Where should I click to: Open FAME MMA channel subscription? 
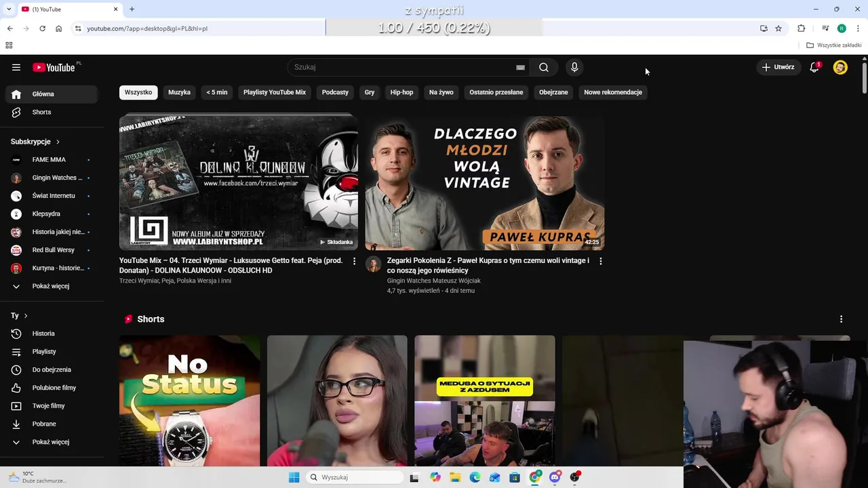pyautogui.click(x=52, y=160)
